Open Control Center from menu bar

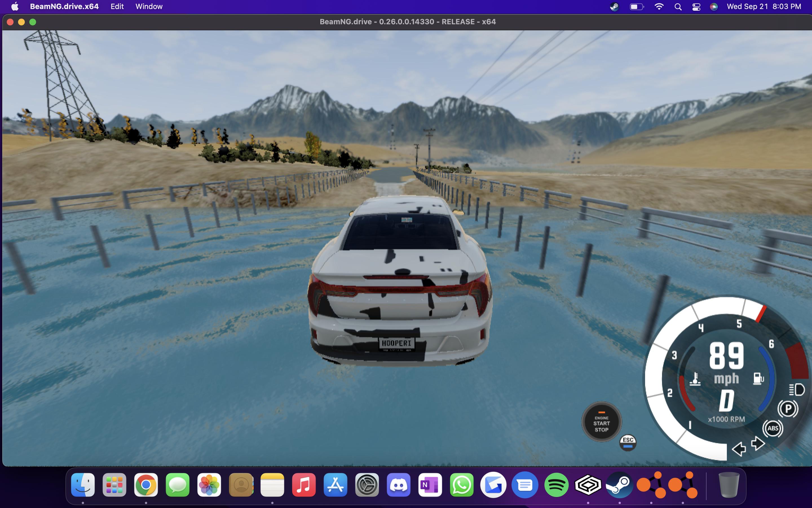coord(696,6)
